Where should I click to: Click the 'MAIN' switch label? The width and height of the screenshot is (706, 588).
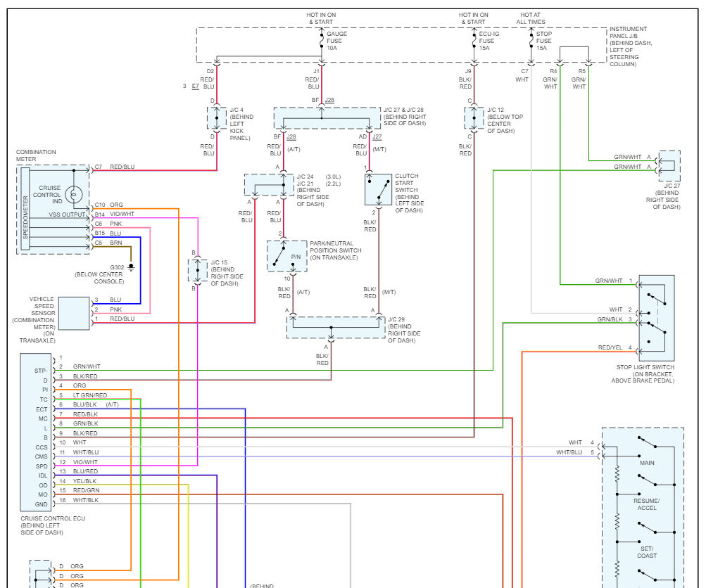tap(647, 463)
